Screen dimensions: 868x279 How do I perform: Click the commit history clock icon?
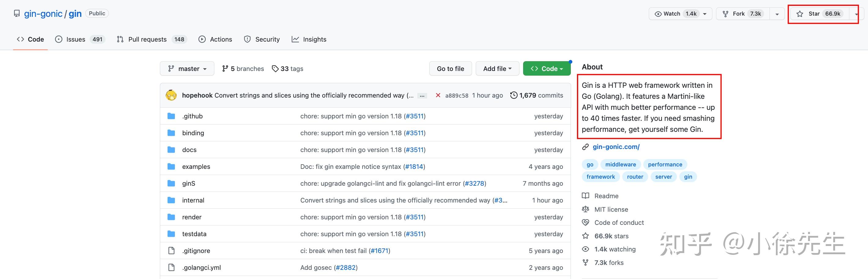point(514,95)
